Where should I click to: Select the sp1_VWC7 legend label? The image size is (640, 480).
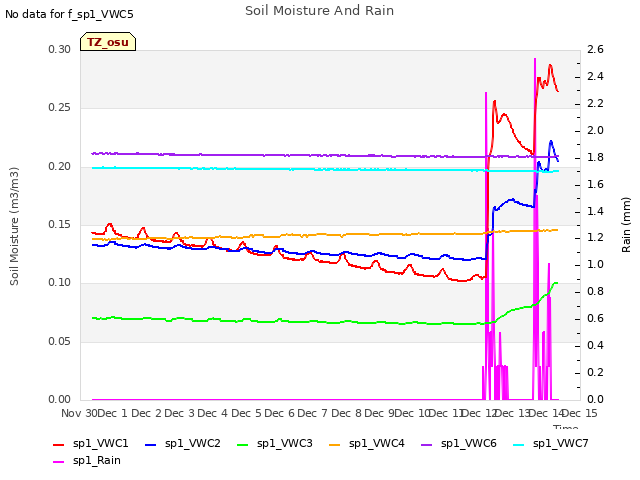click(560, 444)
